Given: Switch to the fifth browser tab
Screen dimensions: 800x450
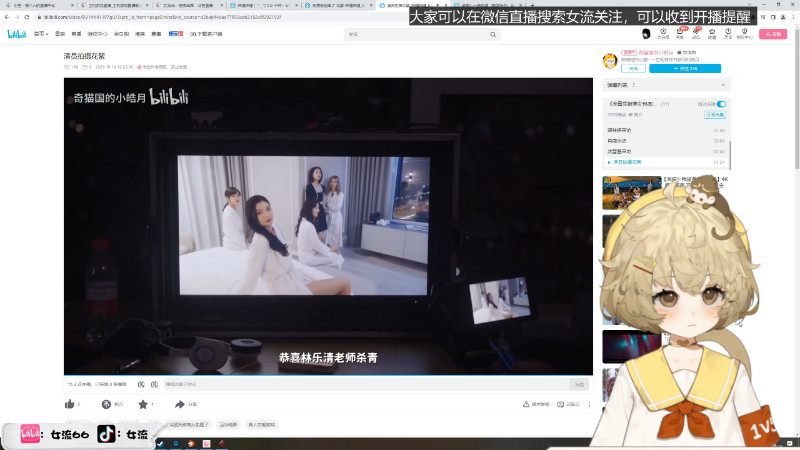Looking at the screenshot, I should pyautogui.click(x=338, y=5).
